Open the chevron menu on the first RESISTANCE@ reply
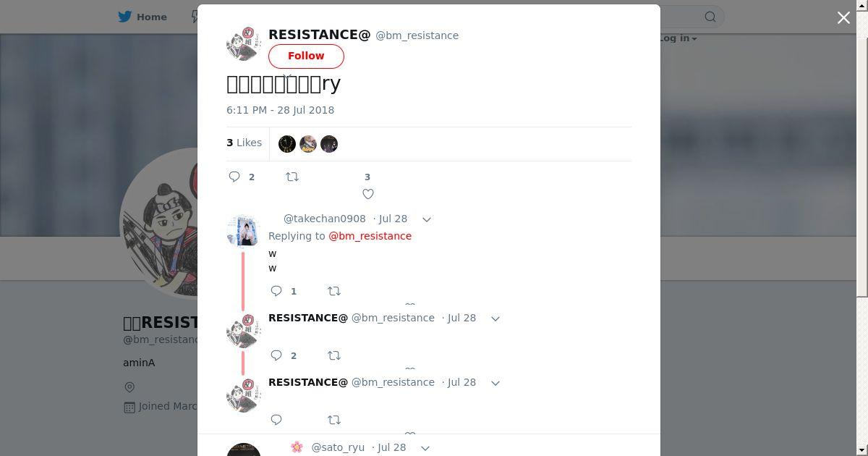This screenshot has width=868, height=456. pos(495,318)
